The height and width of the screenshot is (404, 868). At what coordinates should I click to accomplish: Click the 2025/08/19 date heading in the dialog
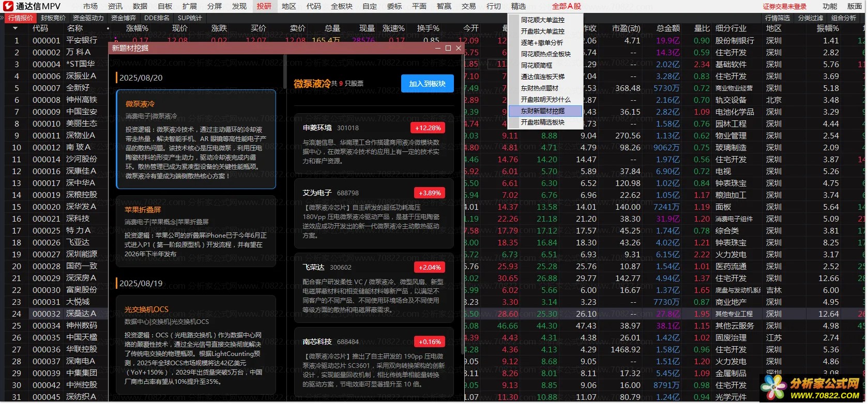[x=141, y=284]
